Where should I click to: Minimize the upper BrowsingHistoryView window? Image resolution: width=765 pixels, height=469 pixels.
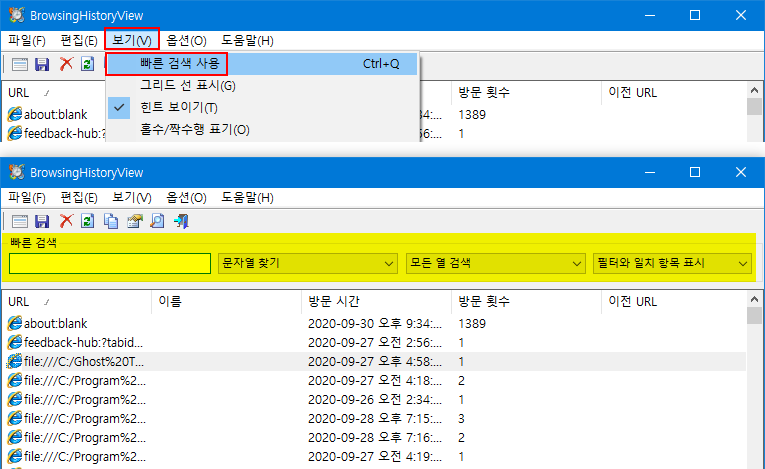click(650, 15)
